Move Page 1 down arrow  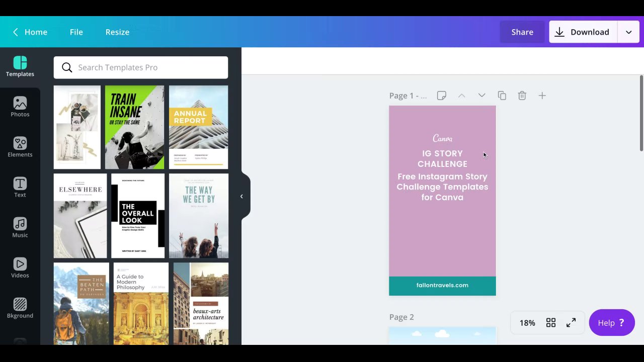tap(481, 96)
